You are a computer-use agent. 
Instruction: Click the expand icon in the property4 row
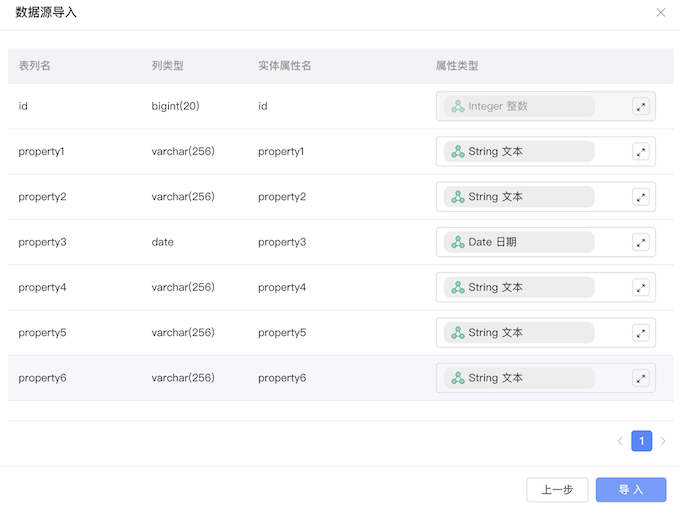(x=641, y=288)
